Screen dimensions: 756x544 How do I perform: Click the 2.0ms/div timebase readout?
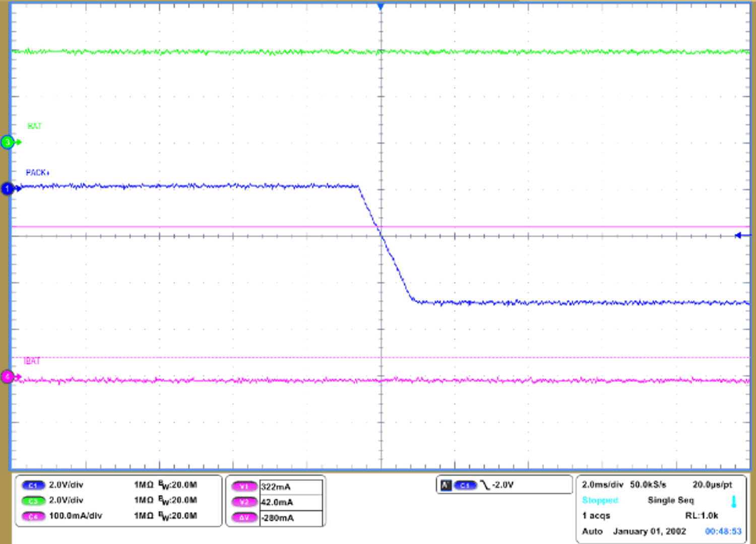(603, 485)
